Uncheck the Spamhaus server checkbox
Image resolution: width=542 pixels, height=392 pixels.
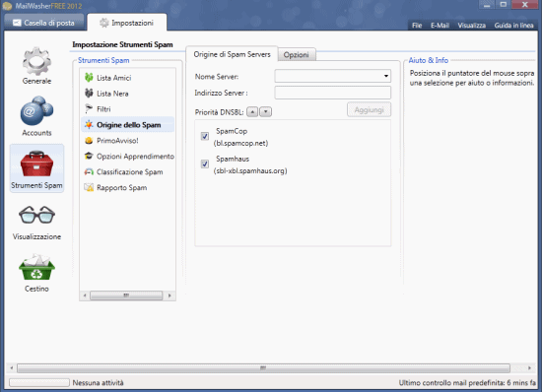pyautogui.click(x=205, y=163)
